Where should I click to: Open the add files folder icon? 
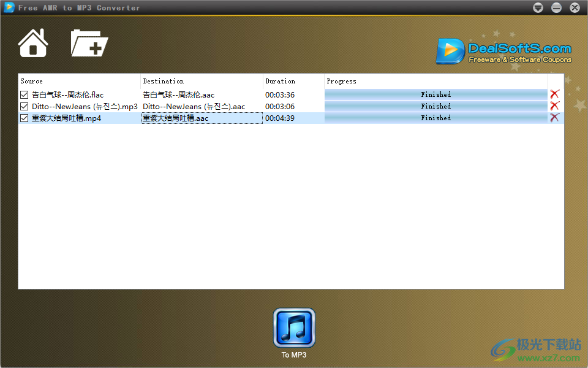(x=89, y=43)
